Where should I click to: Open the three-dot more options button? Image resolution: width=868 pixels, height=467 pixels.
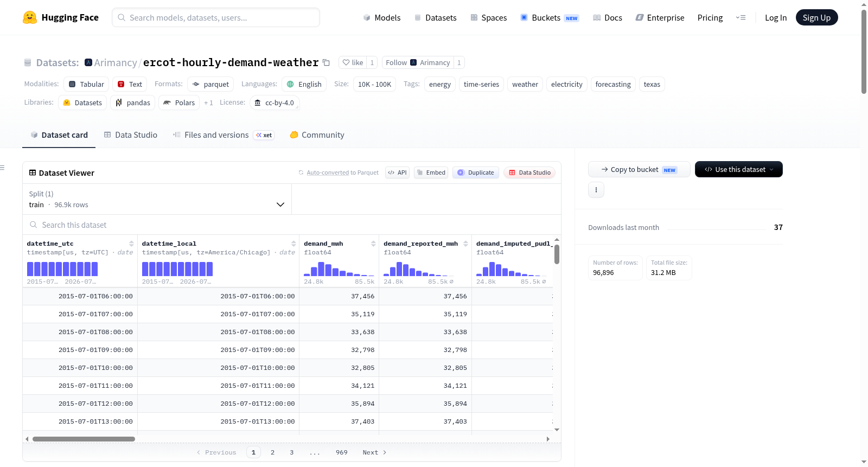coord(596,190)
